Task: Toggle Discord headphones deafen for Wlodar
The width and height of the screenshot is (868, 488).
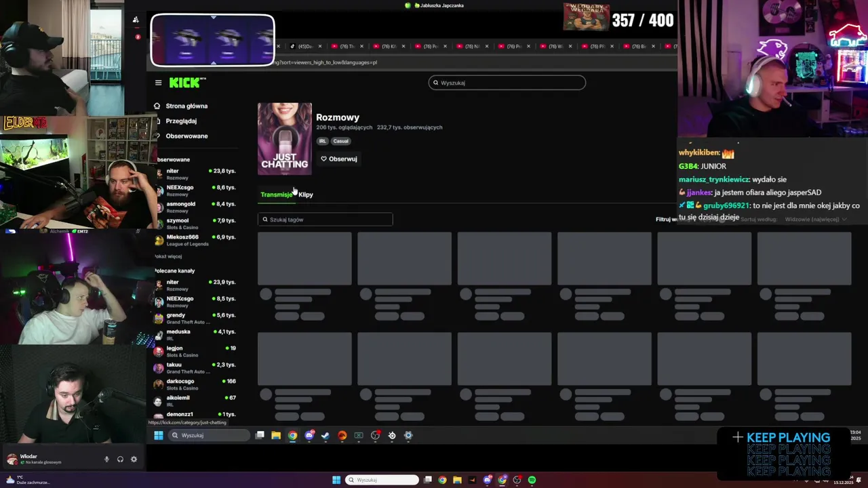Action: (120, 459)
